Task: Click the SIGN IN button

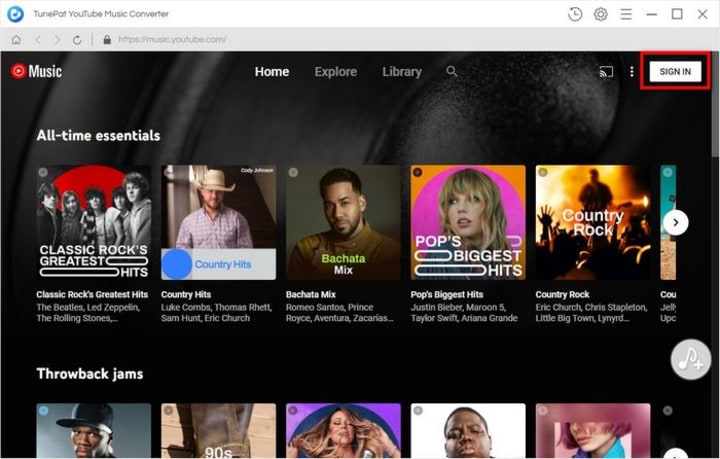Action: [x=675, y=72]
